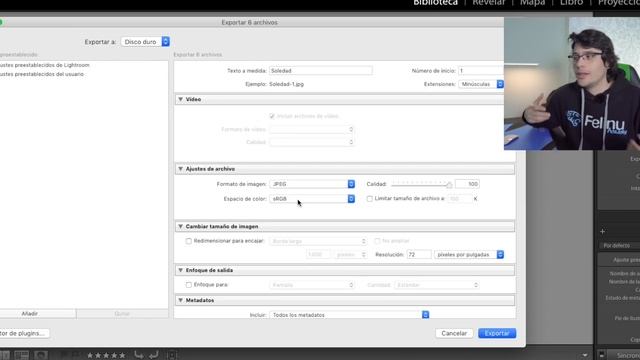Click the plus icon in Lightroom right panel
Viewport: 640px width, 360px height.
coord(602,231)
